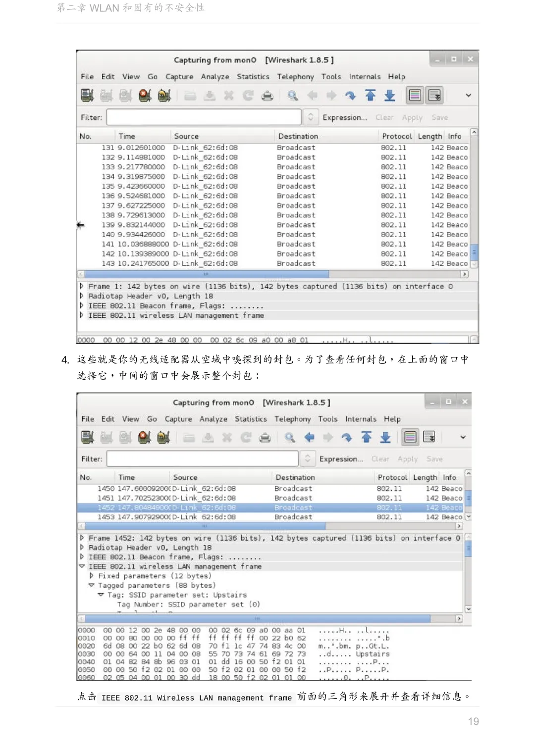This screenshot has height=756, width=535.
Task: Select packet 1453 row in lower window
Action: coord(270,517)
